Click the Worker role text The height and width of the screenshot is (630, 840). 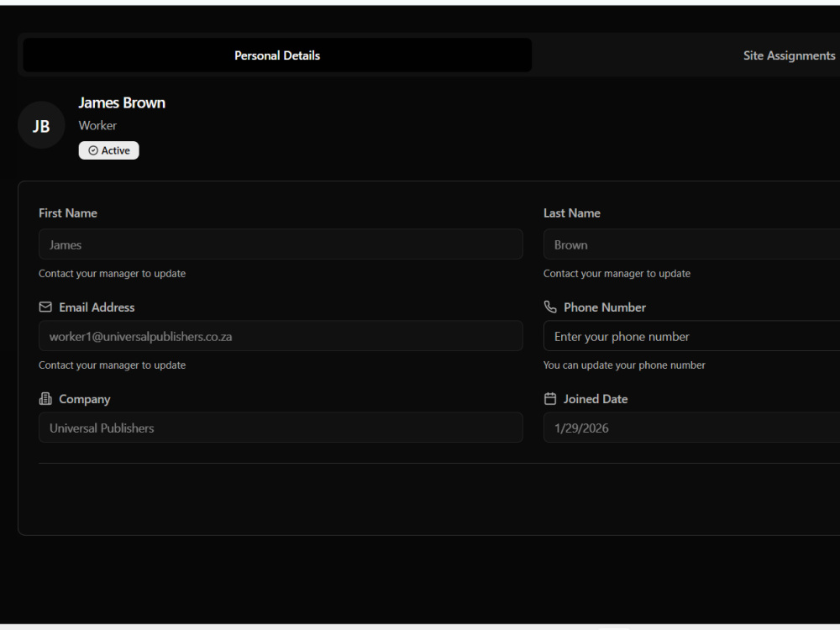click(97, 125)
